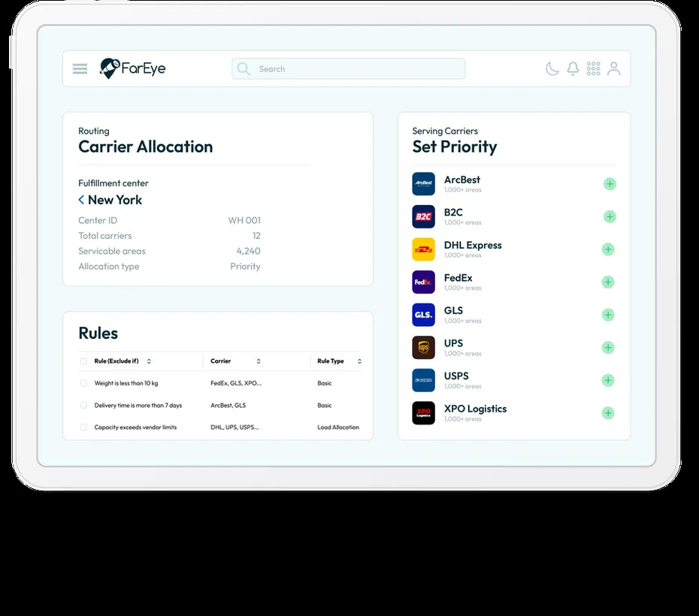The width and height of the screenshot is (699, 616).
Task: Click the FedEx carrier logo
Action: coord(423,282)
